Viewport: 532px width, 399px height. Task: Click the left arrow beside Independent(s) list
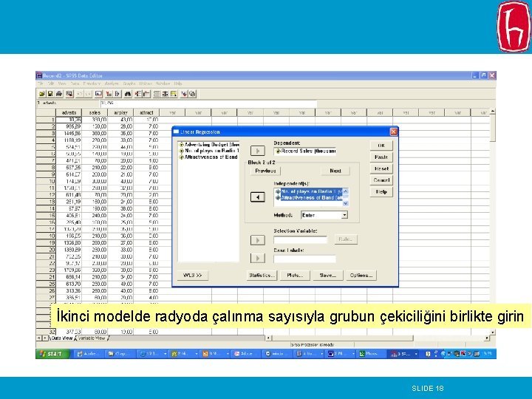[258, 197]
